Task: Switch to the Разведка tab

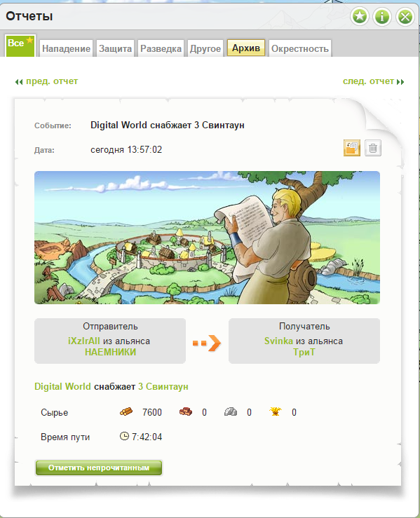Action: click(x=161, y=48)
